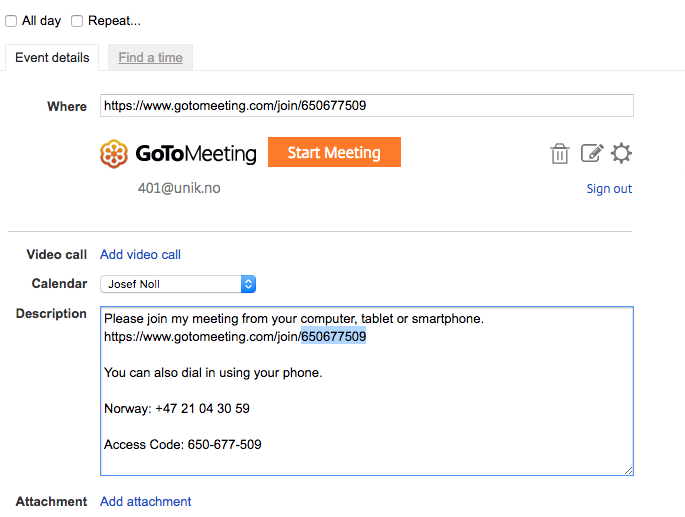
Task: Click 'You can also dial in' text line
Action: coord(213,373)
